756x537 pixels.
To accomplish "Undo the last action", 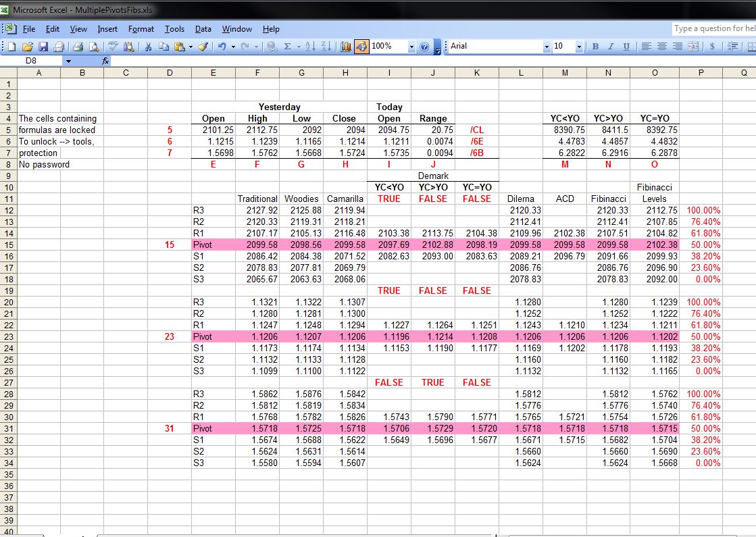I will coord(222,47).
